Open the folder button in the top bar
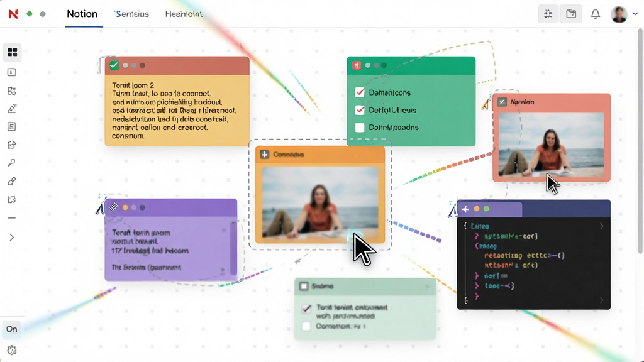The width and height of the screenshot is (644, 362). (x=571, y=14)
